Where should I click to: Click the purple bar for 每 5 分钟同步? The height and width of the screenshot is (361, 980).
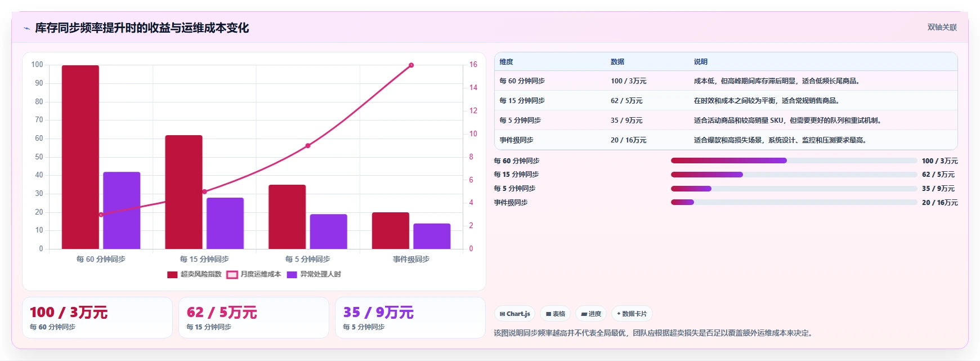[x=328, y=231]
